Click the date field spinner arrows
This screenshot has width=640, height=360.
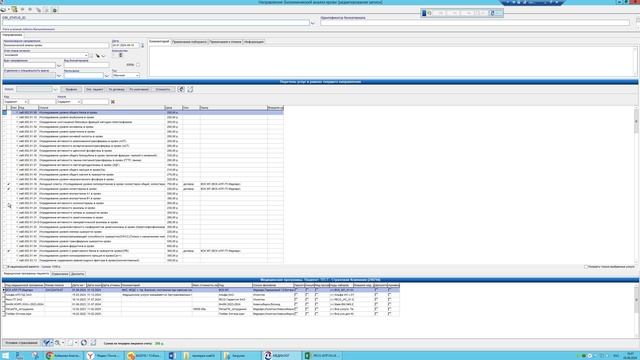coord(142,45)
